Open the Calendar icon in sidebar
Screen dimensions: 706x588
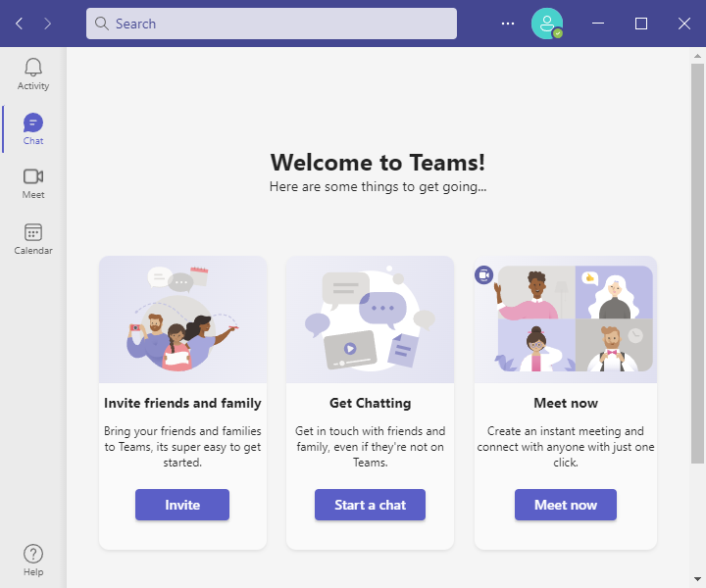(33, 232)
